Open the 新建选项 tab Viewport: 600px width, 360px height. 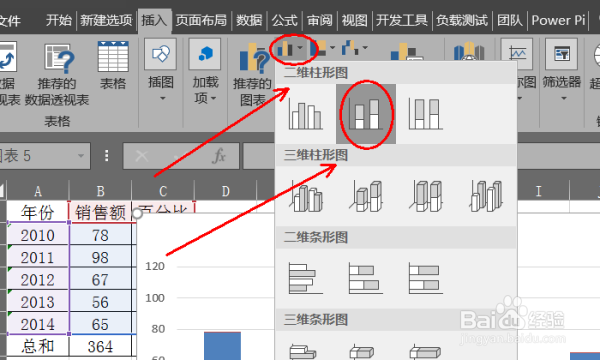106,20
